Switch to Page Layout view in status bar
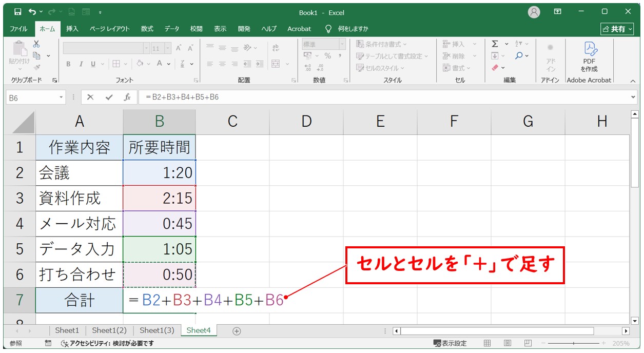Screen dimensions: 644x353 tap(507, 343)
